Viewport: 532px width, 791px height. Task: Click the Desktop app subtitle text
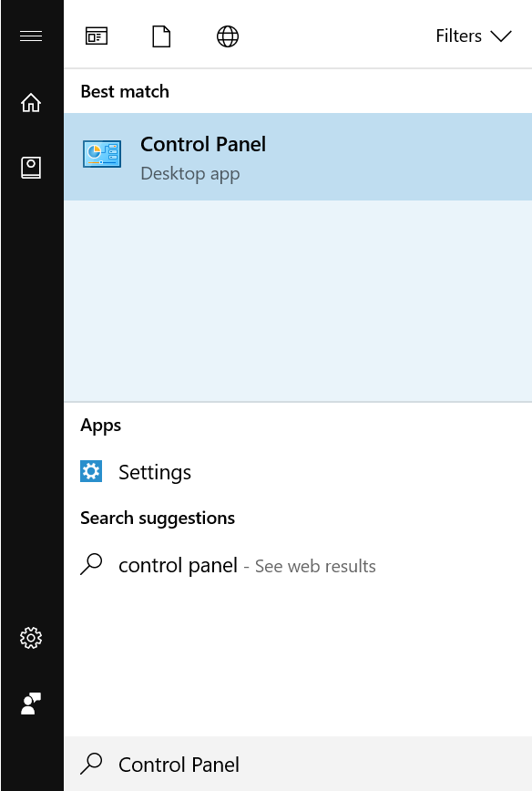pyautogui.click(x=190, y=174)
